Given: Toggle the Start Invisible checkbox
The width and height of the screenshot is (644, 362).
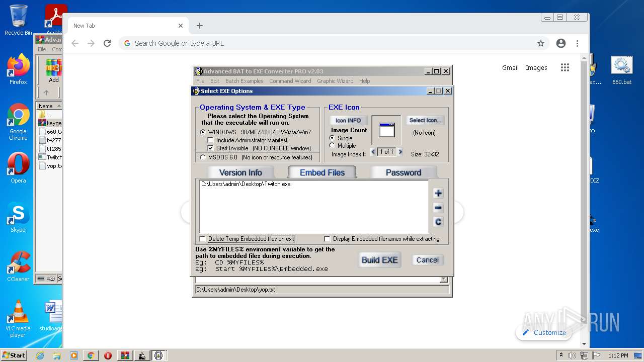Looking at the screenshot, I should (x=211, y=148).
